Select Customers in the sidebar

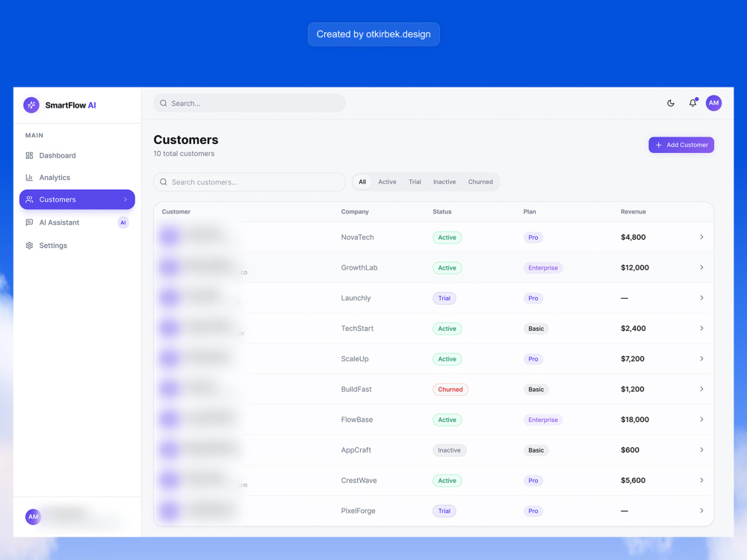click(77, 199)
